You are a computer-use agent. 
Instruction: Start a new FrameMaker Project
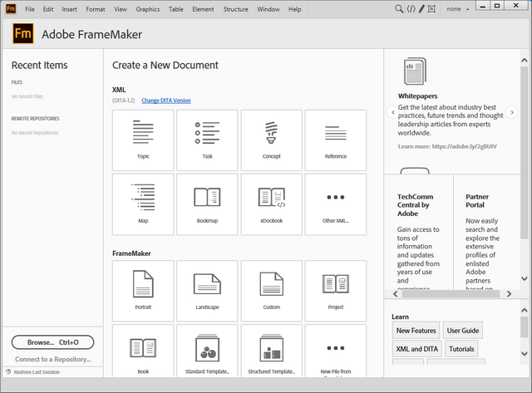[x=335, y=290]
